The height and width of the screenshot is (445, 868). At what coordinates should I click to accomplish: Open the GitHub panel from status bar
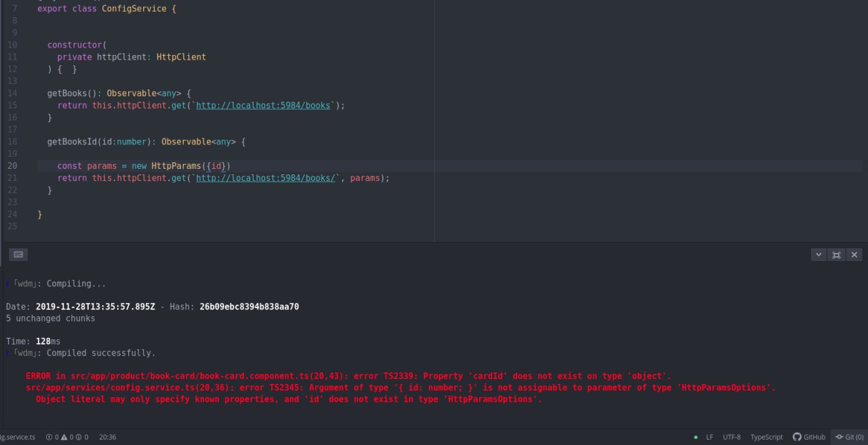[809, 437]
